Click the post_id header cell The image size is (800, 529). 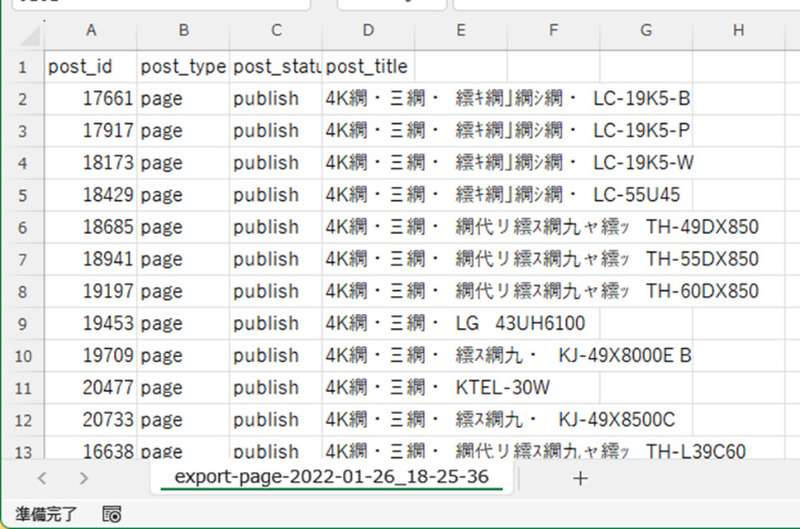(x=91, y=67)
